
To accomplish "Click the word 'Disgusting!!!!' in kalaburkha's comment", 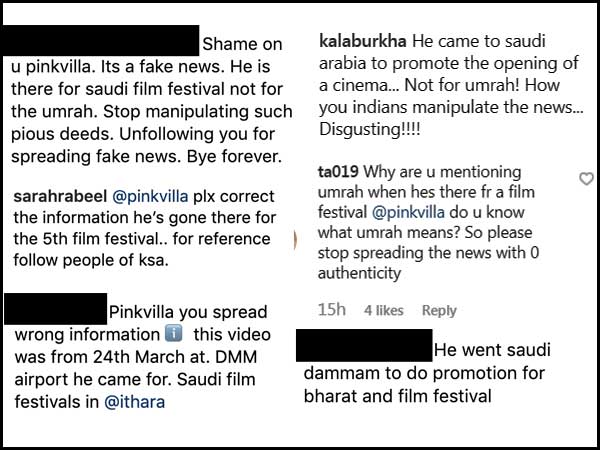I will click(x=370, y=130).
